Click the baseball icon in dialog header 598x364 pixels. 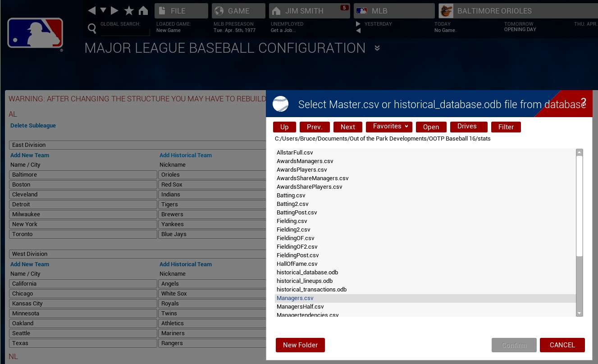click(x=280, y=104)
